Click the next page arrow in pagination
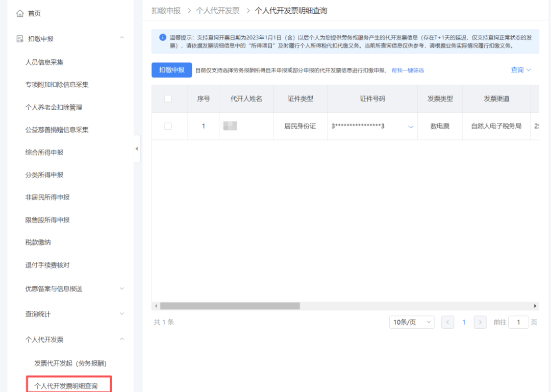 [480, 322]
